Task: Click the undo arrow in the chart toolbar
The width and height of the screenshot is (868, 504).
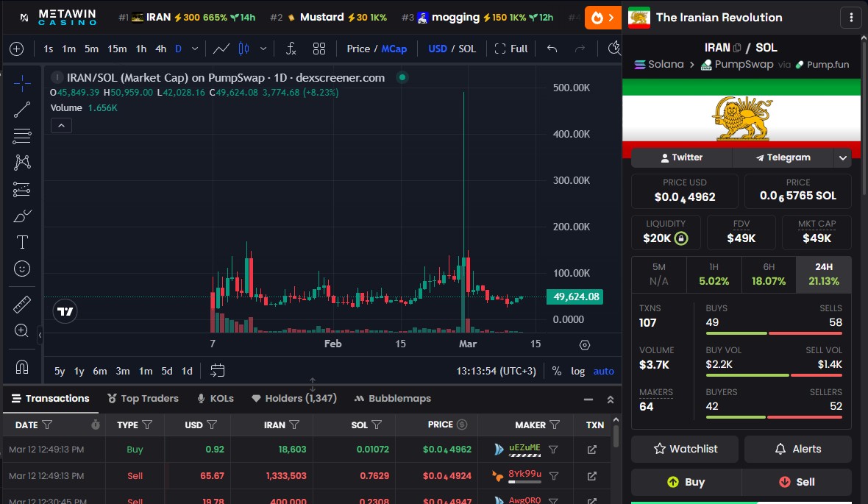Action: click(552, 48)
